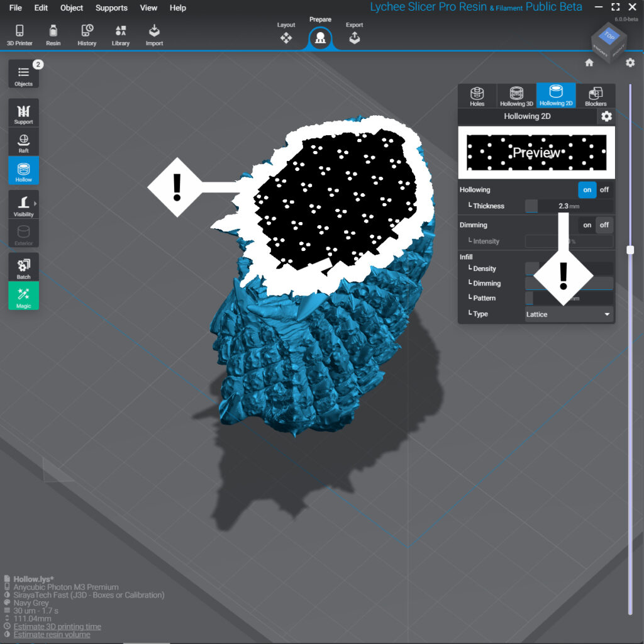Select the Raft tool

pyautogui.click(x=23, y=142)
